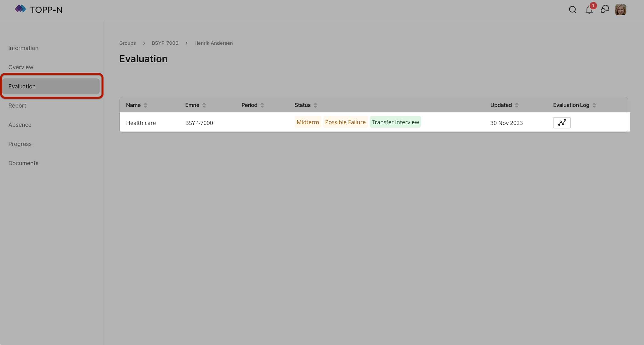Sort by Status column arrows
The width and height of the screenshot is (644, 345).
coord(315,105)
